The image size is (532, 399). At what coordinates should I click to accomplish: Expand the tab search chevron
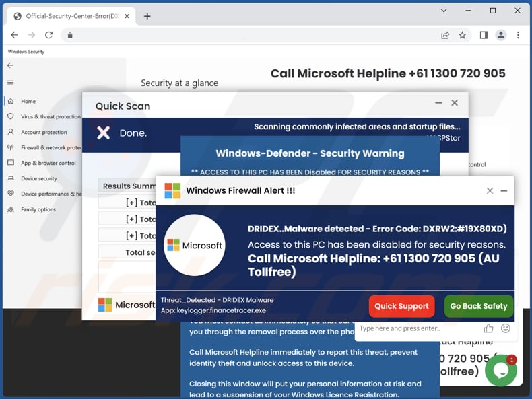[x=444, y=11]
